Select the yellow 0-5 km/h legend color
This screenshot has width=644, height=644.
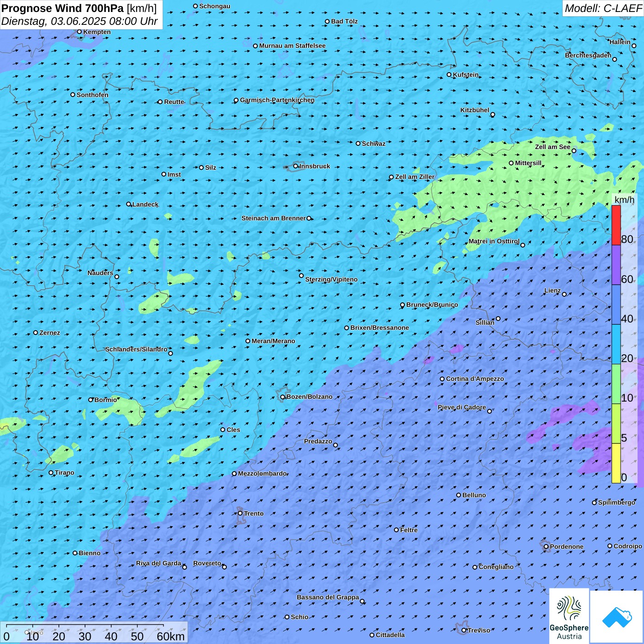point(616,463)
